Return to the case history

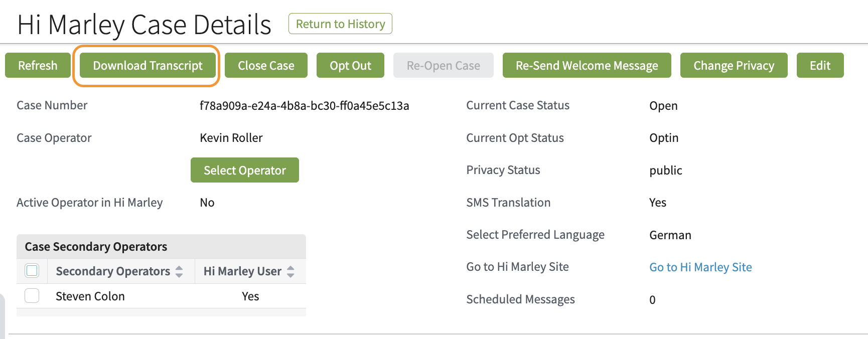pos(340,24)
